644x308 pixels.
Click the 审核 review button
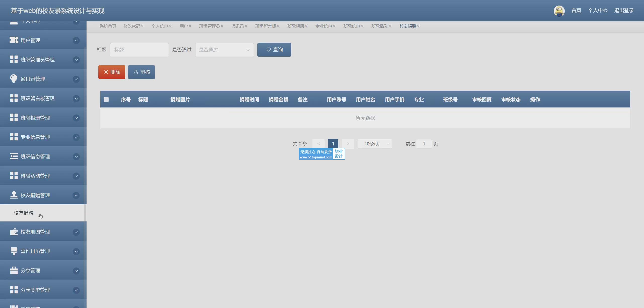[141, 72]
